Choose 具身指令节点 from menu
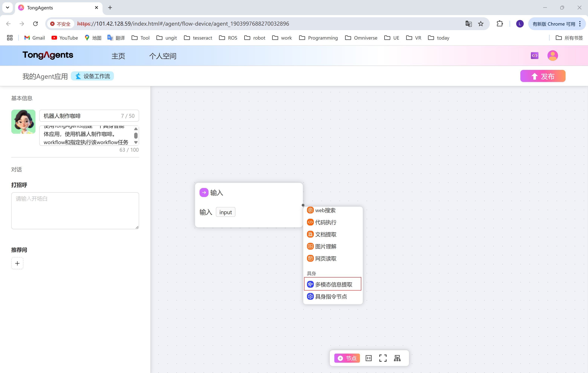The height and width of the screenshot is (373, 588). point(331,296)
